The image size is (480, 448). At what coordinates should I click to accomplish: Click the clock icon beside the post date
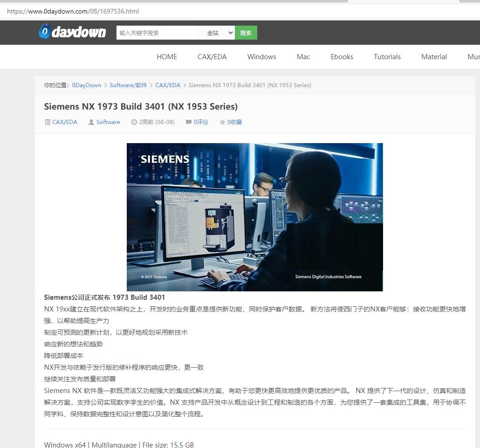134,122
